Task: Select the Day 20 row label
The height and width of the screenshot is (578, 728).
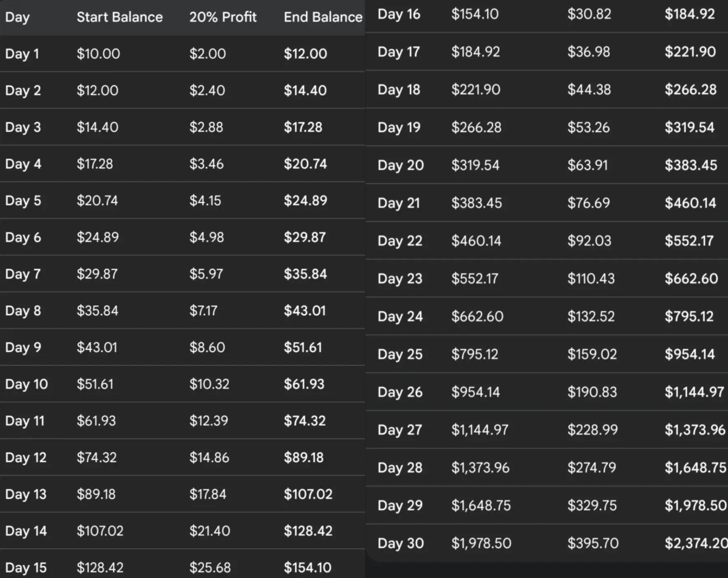Action: tap(400, 165)
